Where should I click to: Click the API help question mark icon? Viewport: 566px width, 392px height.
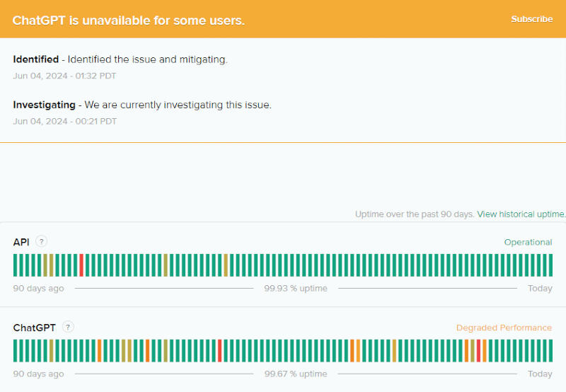(42, 241)
